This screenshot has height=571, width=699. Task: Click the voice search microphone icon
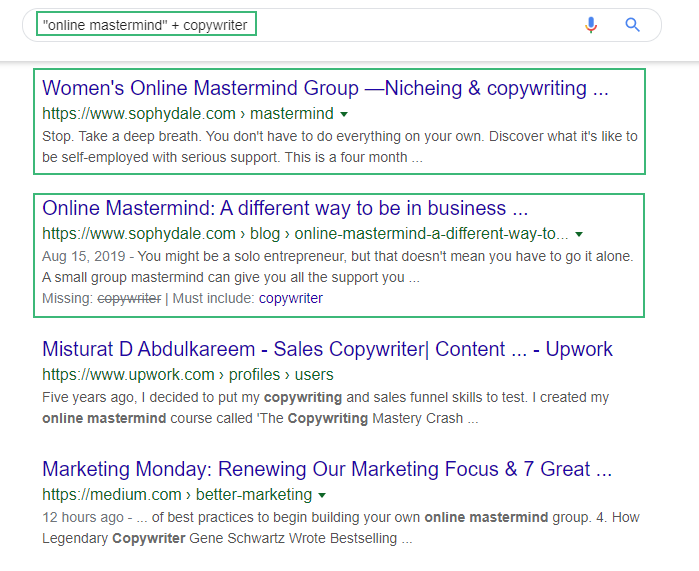(x=591, y=25)
